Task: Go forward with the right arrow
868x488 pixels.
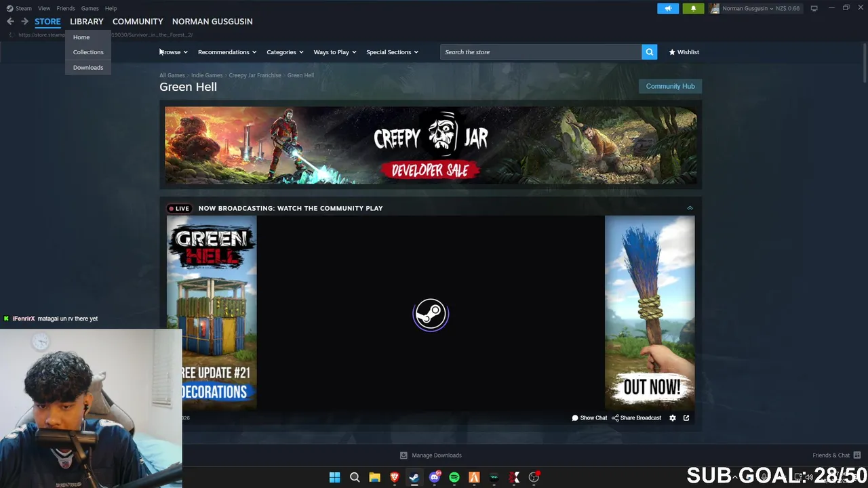Action: tap(24, 21)
